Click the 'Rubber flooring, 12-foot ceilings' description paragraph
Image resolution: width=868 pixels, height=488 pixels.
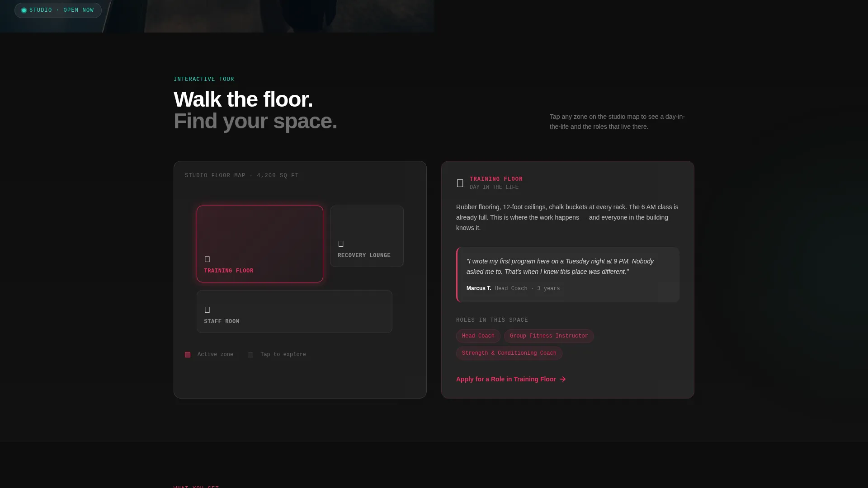567,217
